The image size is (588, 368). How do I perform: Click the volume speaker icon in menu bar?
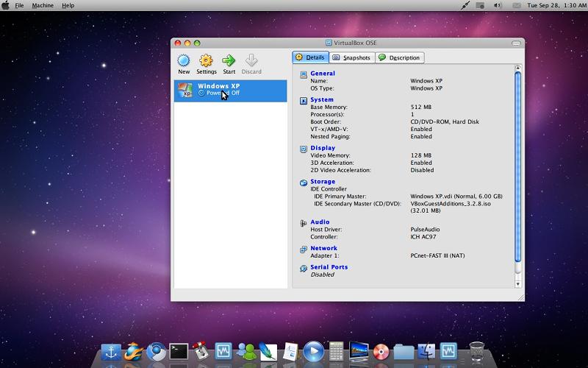coord(497,5)
